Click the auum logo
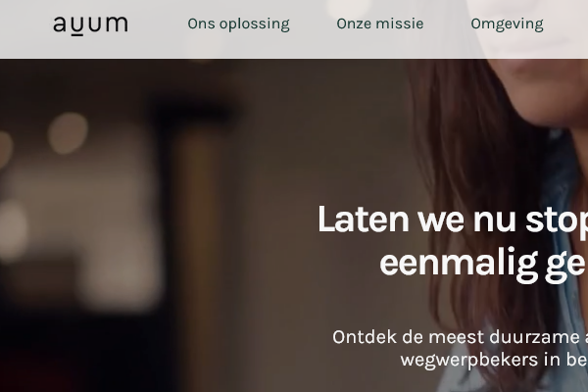 click(90, 25)
